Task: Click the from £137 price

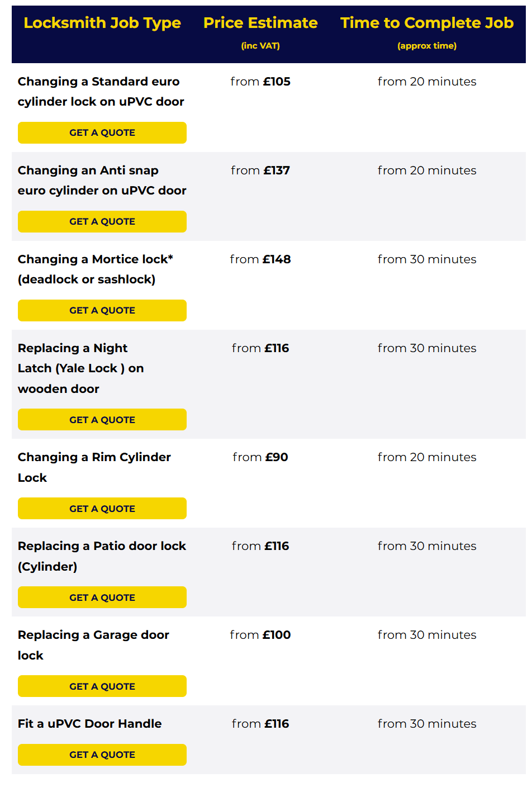Action: 260,170
